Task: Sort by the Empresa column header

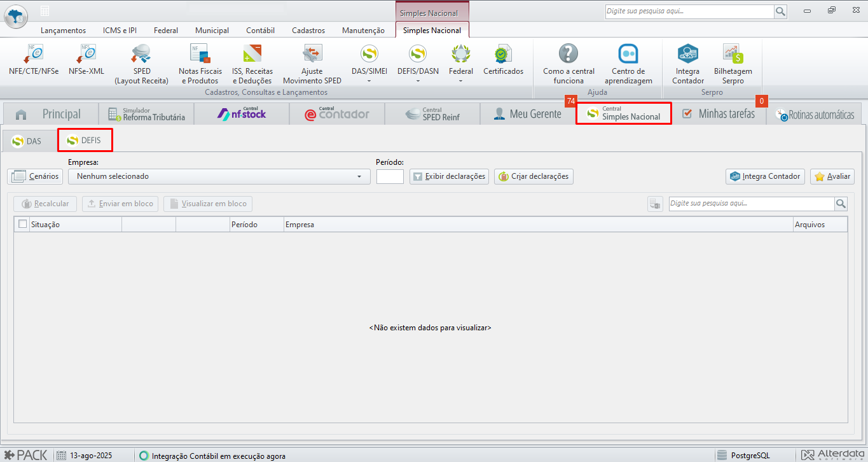Action: coord(539,224)
